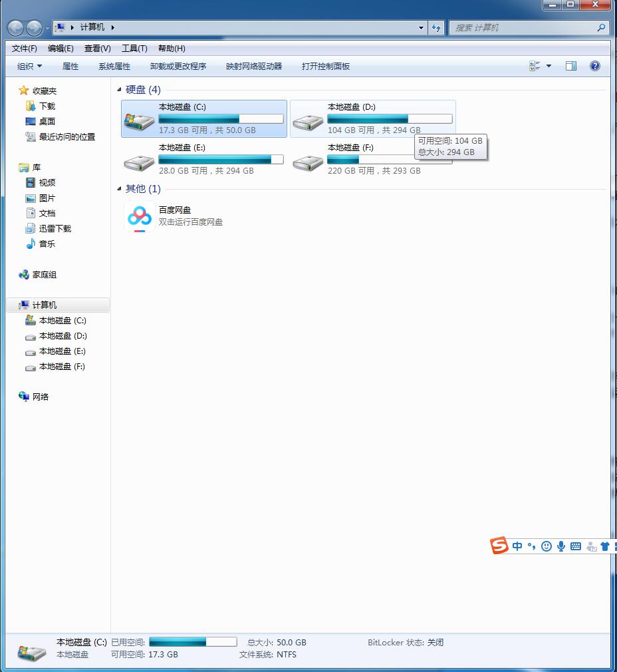The image size is (617, 672).
Task: Open the 查看(V) menu
Action: coord(97,49)
